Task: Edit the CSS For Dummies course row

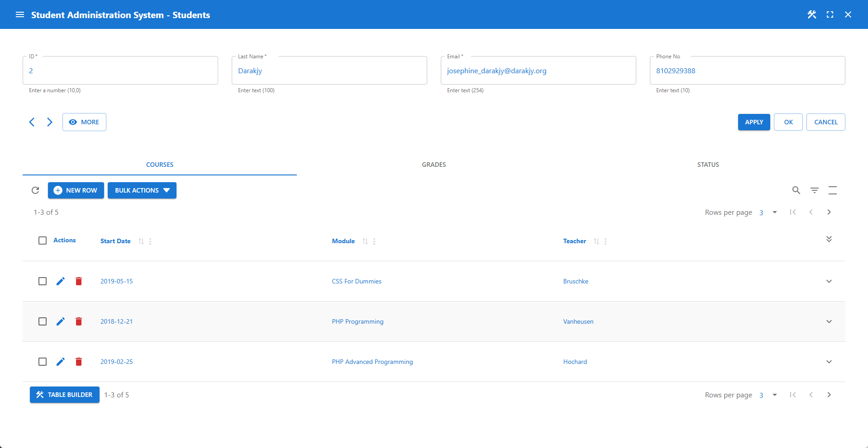Action: click(61, 281)
